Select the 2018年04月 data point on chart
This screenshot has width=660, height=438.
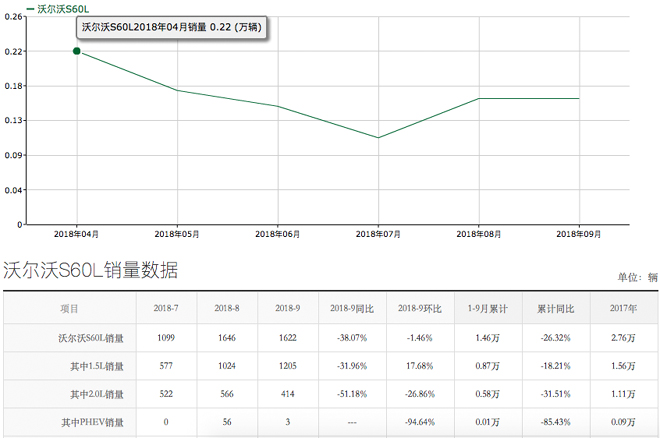[77, 51]
